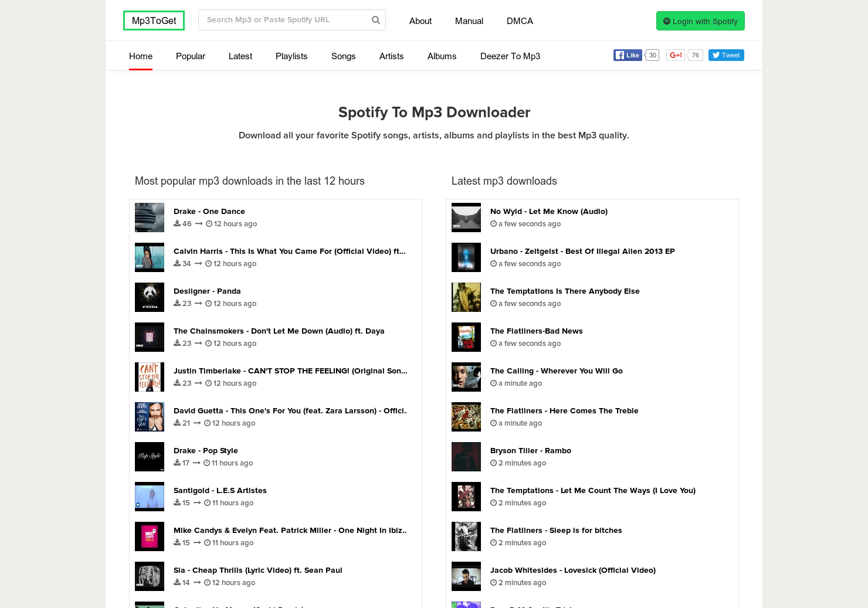
Task: Open the Playlists section
Action: (291, 56)
